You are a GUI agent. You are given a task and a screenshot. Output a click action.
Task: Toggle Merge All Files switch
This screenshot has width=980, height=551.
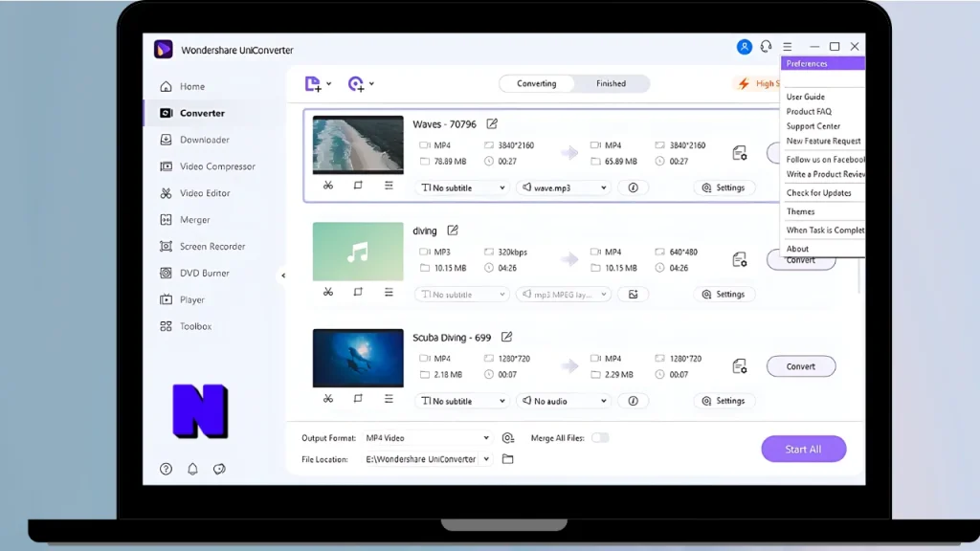pos(600,438)
